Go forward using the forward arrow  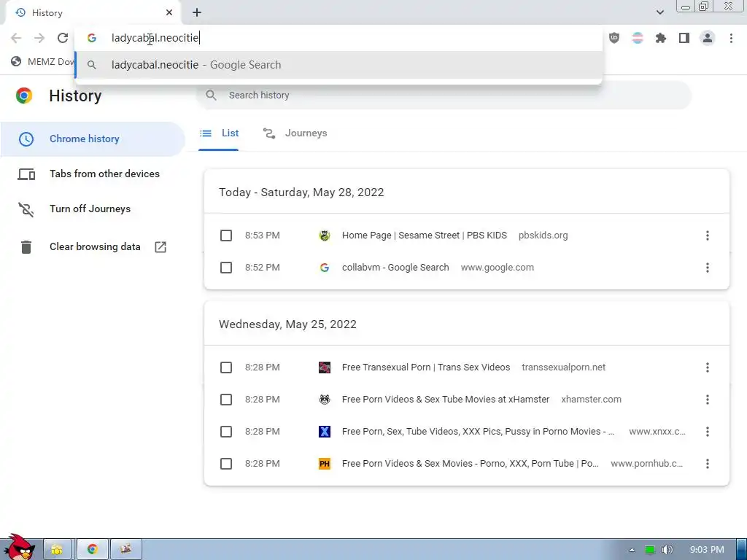39,38
